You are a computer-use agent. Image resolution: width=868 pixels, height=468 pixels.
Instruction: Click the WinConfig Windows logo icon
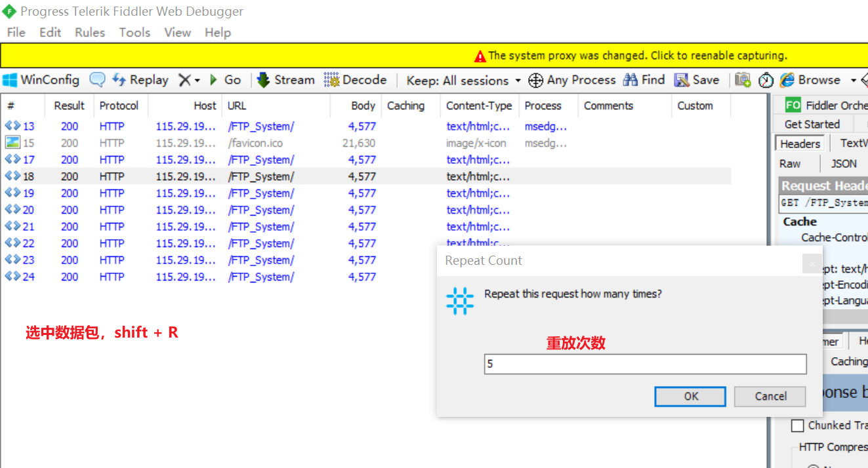point(10,80)
